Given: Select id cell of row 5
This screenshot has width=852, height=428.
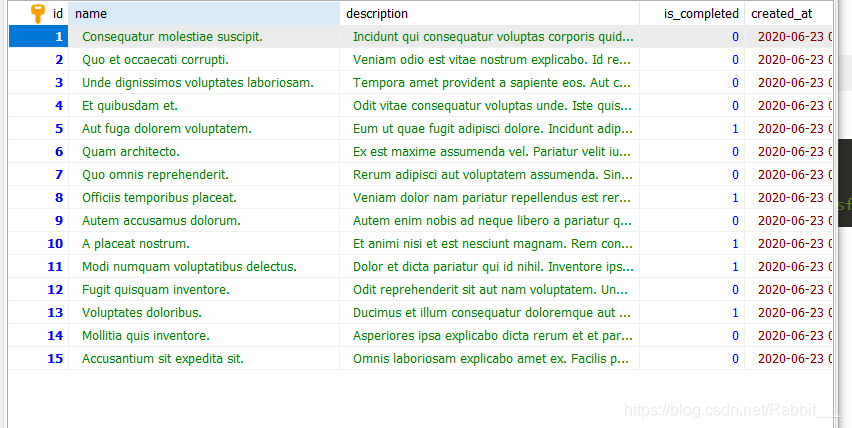Looking at the screenshot, I should (x=39, y=128).
